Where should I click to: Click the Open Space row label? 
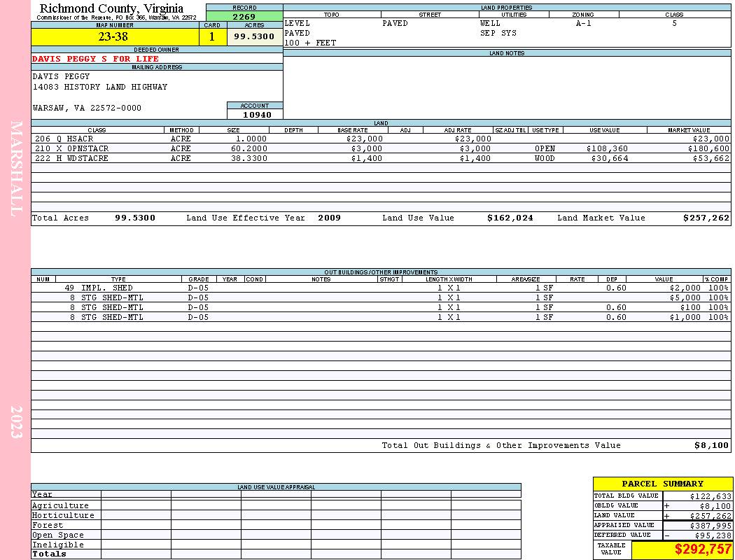pyautogui.click(x=57, y=535)
